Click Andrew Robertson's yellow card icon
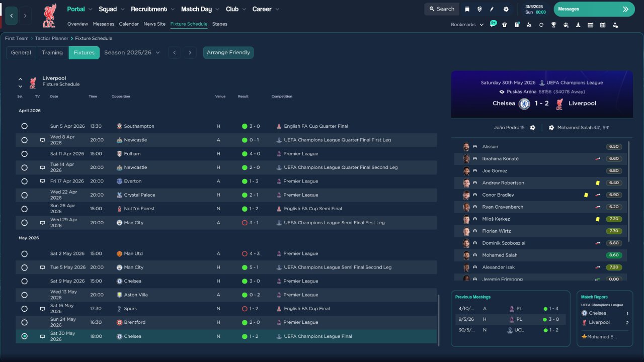The image size is (644, 362). pyautogui.click(x=598, y=183)
